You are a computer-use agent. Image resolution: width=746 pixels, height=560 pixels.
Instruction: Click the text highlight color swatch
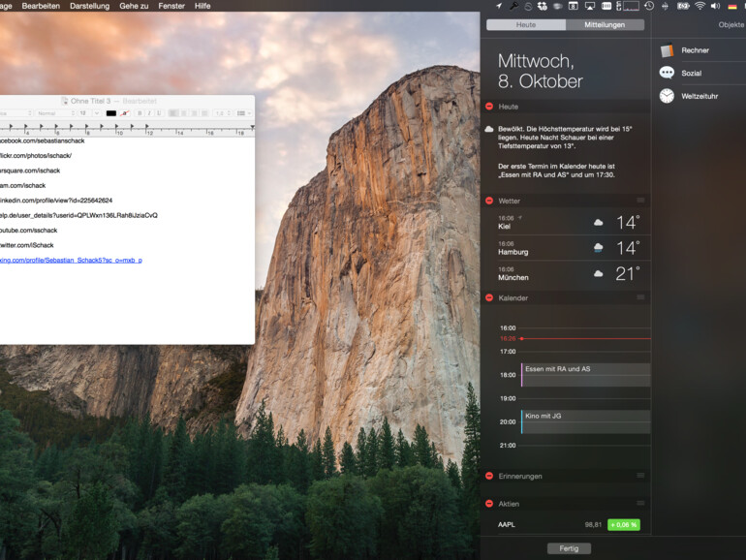125,113
